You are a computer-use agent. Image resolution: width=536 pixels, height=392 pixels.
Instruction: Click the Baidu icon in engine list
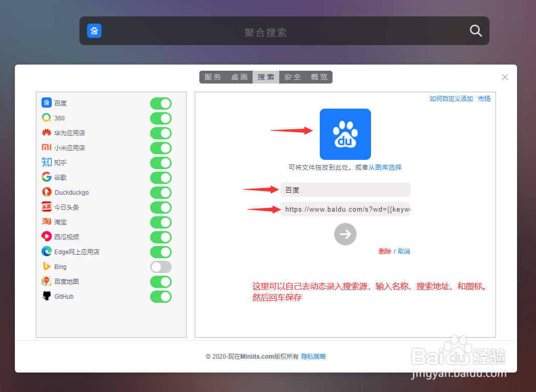(47, 102)
